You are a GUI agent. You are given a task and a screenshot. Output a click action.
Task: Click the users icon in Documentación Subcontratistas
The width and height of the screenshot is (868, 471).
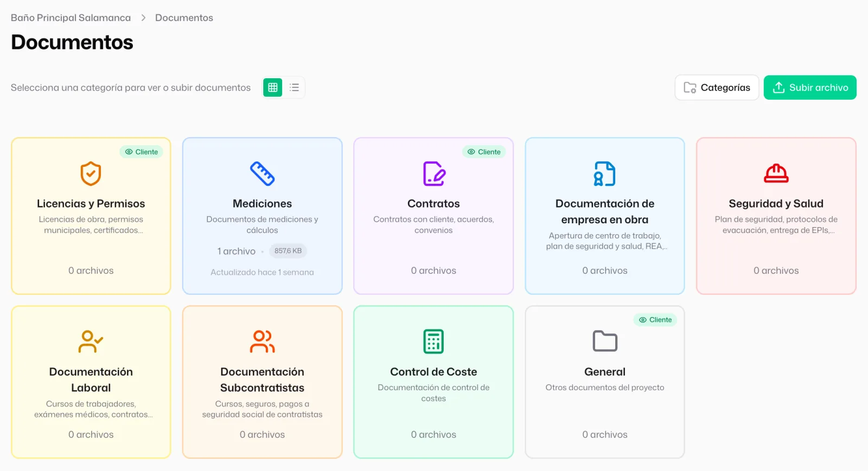262,341
